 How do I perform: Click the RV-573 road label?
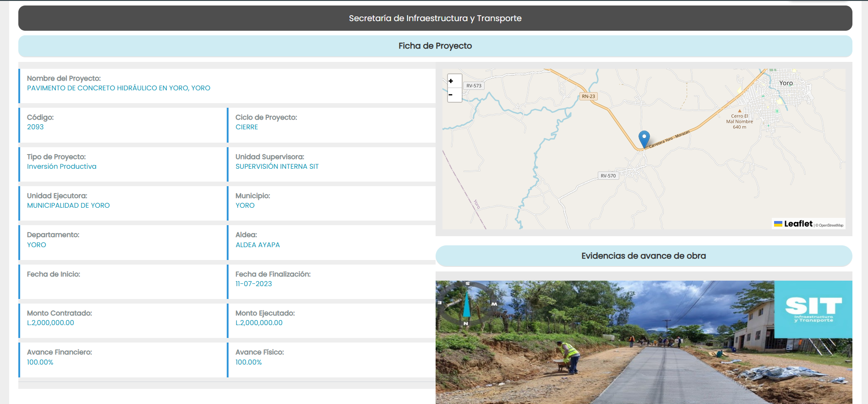pyautogui.click(x=474, y=86)
